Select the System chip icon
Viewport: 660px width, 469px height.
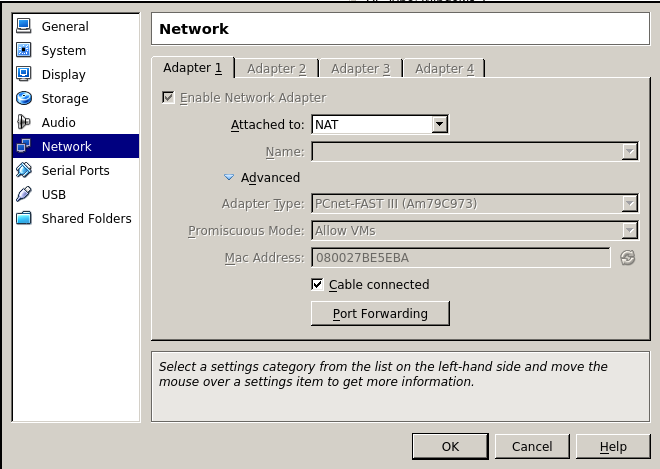point(24,50)
